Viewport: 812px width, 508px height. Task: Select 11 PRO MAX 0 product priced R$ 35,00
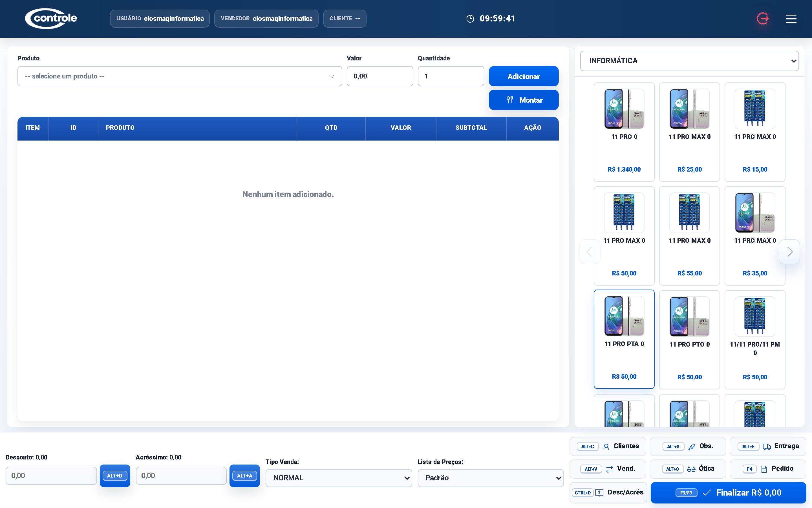coord(754,236)
